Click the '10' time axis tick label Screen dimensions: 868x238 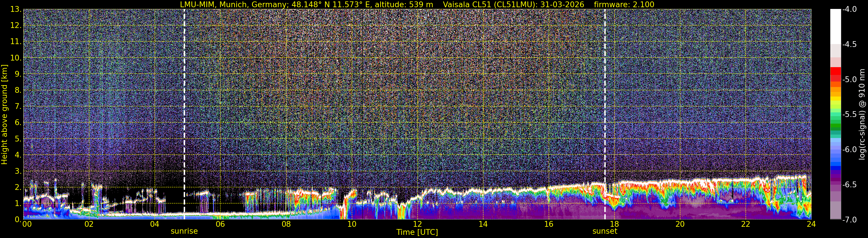(x=352, y=224)
